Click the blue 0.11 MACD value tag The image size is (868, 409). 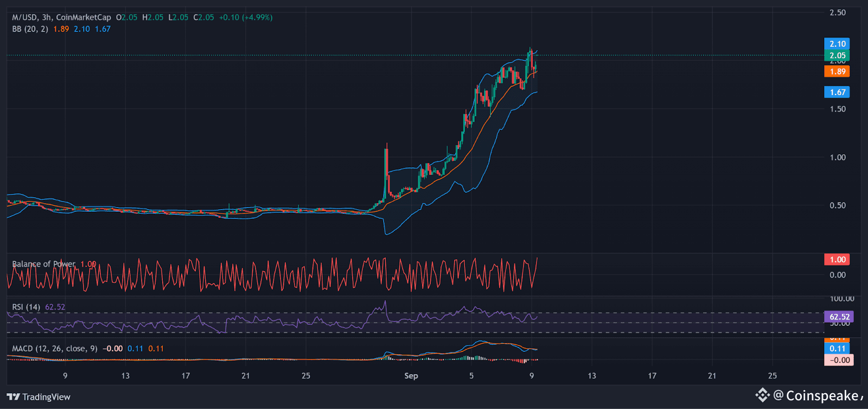tap(837, 349)
